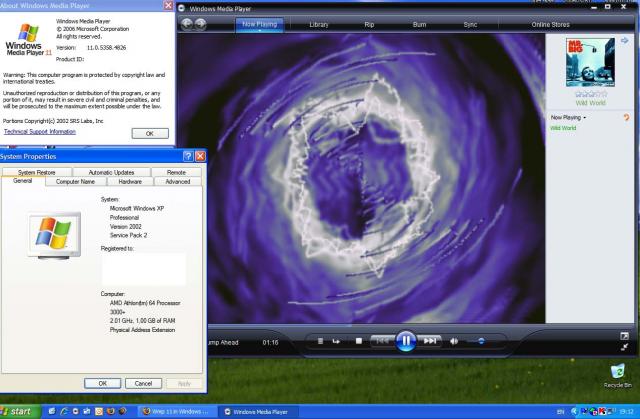Click the blue arrow beside album art
The width and height of the screenshot is (640, 419).
[x=624, y=40]
